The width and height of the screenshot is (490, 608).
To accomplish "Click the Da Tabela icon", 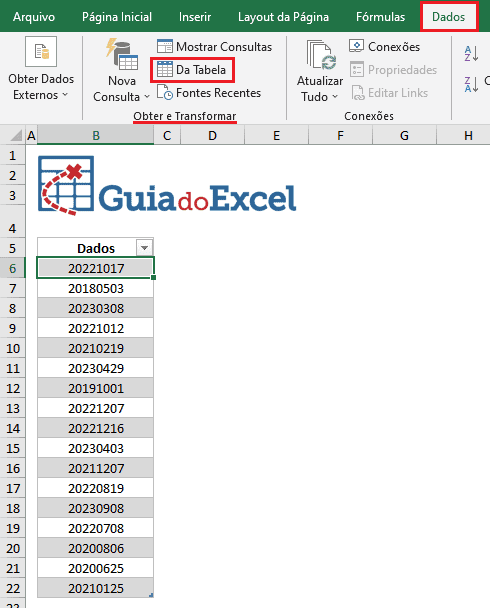I will click(165, 69).
